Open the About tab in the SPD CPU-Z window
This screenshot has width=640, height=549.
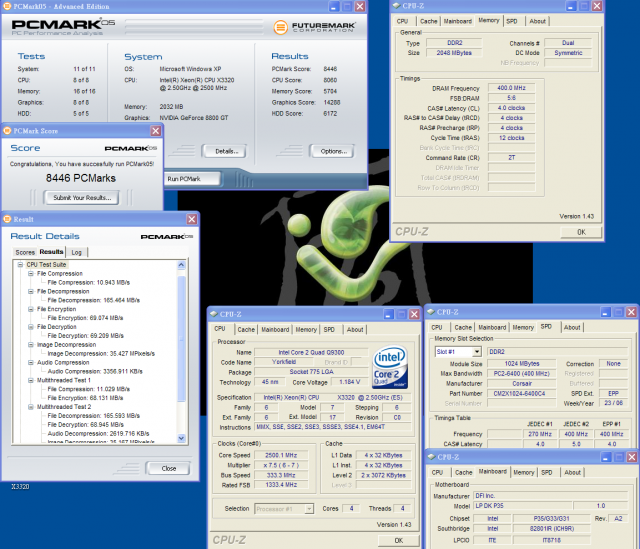(x=572, y=327)
